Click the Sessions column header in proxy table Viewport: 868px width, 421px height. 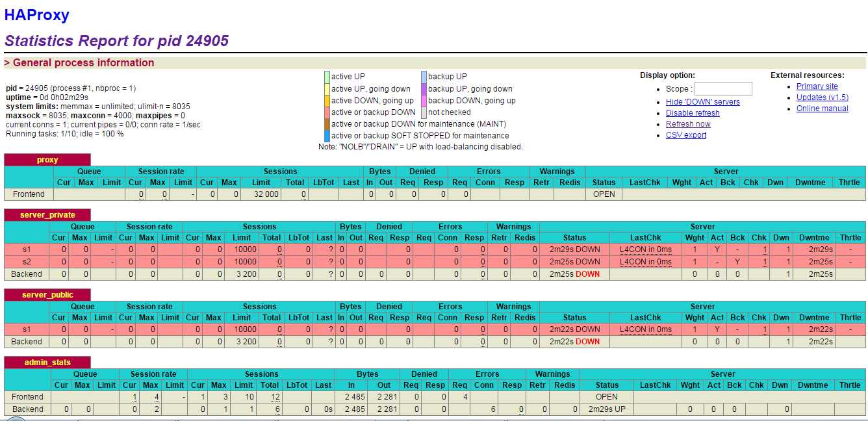click(281, 172)
